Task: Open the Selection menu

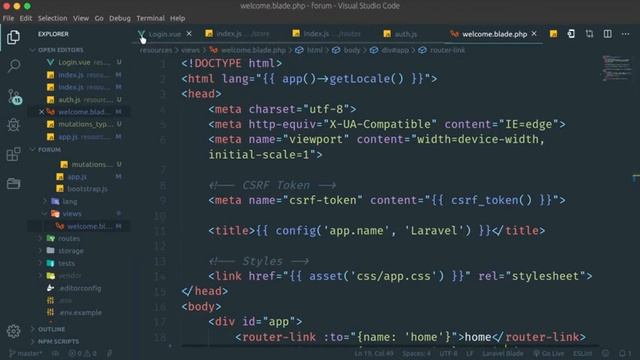Action: click(53, 18)
